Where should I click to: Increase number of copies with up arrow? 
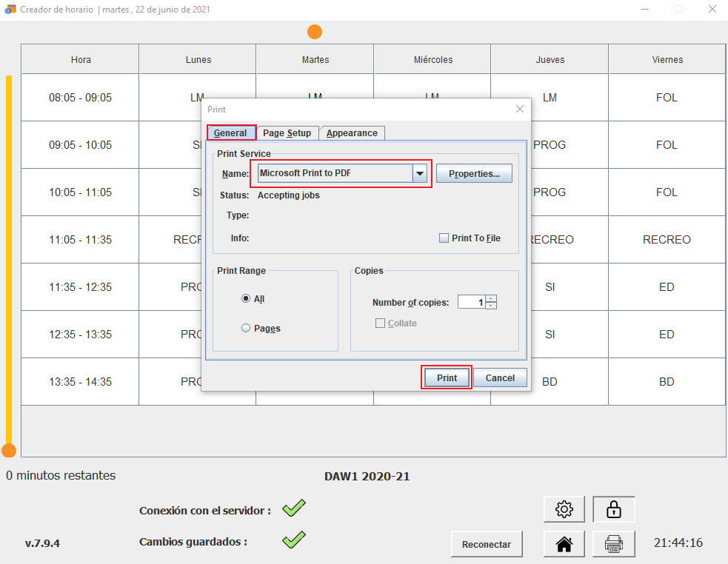pos(491,298)
